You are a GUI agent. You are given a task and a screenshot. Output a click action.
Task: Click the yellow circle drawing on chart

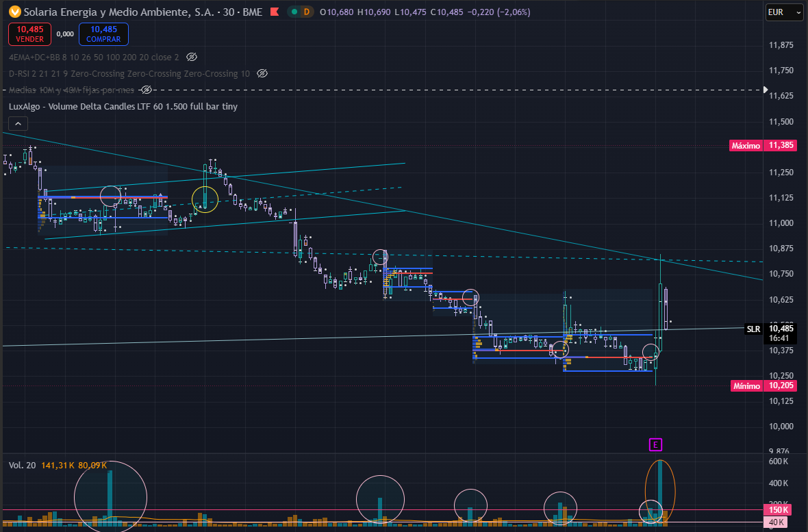click(205, 199)
